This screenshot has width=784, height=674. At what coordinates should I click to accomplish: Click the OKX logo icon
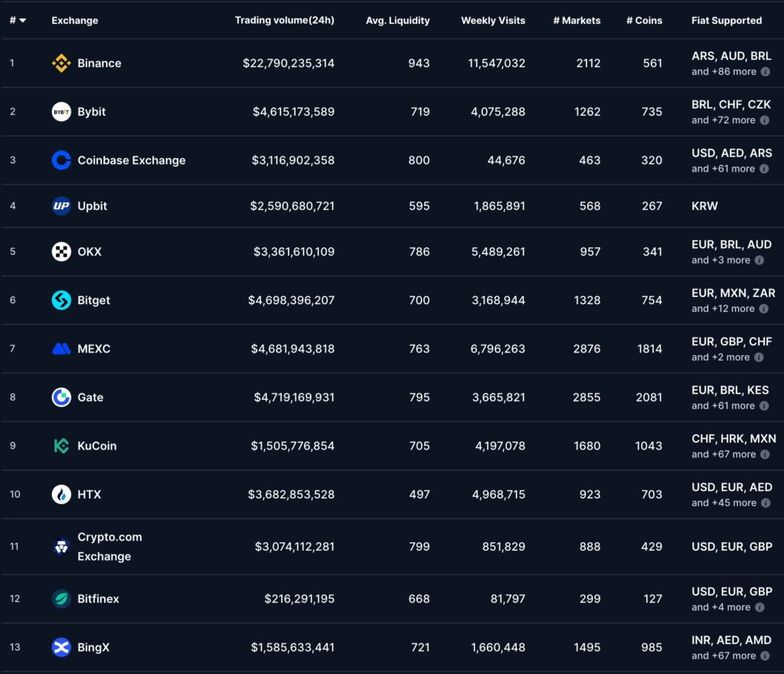61,251
